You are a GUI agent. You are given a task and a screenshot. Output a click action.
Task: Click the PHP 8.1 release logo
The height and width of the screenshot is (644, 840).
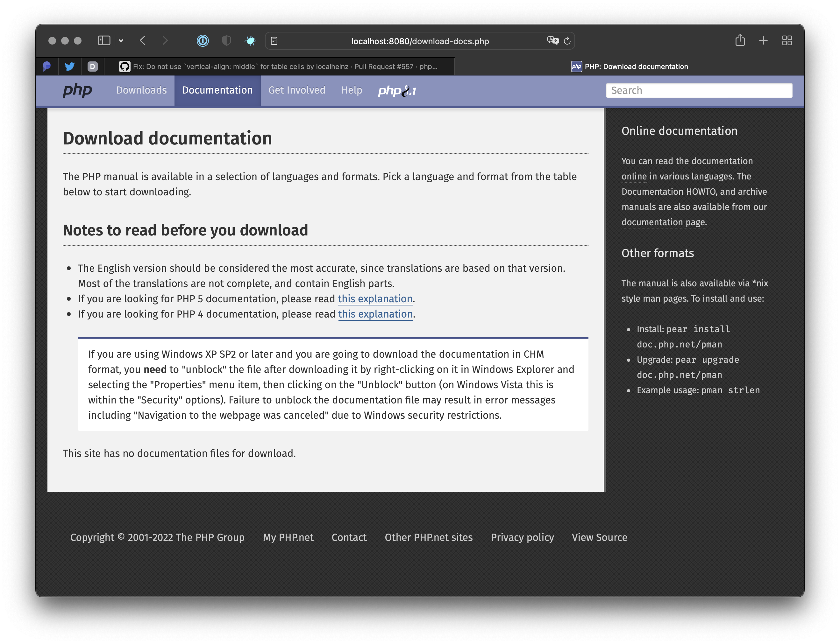397,91
